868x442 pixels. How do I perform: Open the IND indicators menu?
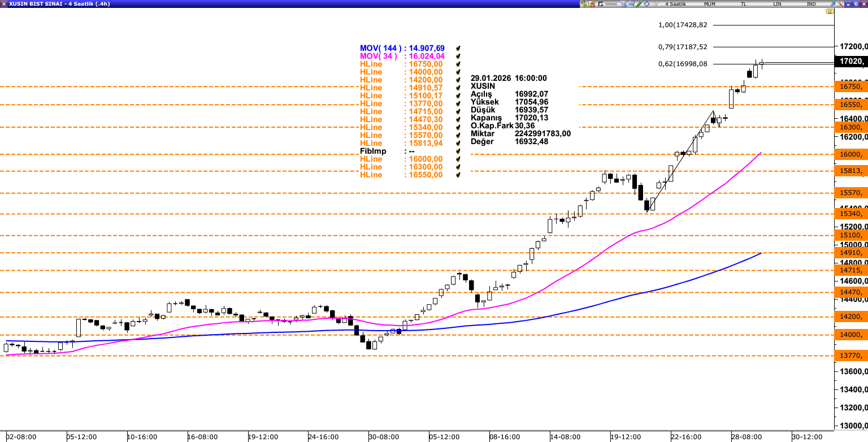coord(811,4)
